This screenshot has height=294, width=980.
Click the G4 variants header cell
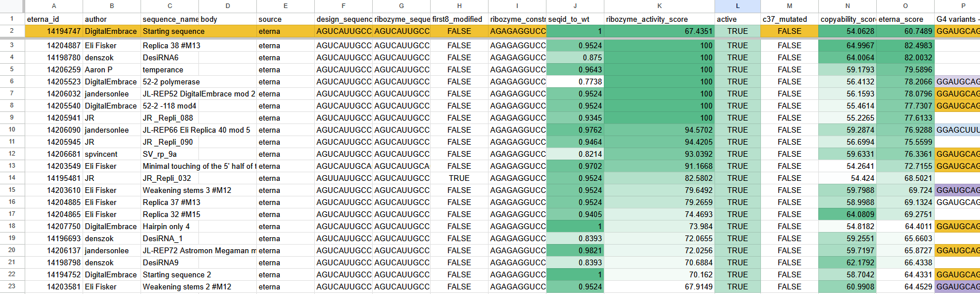(957, 19)
